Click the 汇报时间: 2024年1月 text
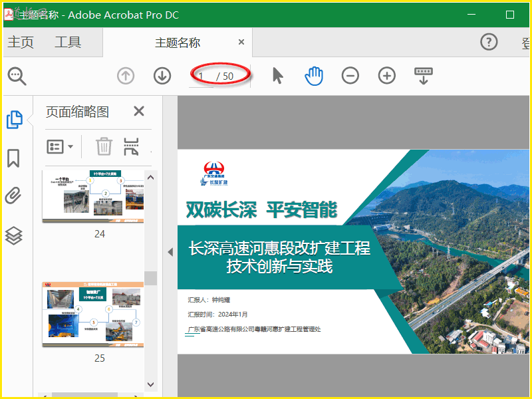The image size is (532, 399). coord(218,315)
